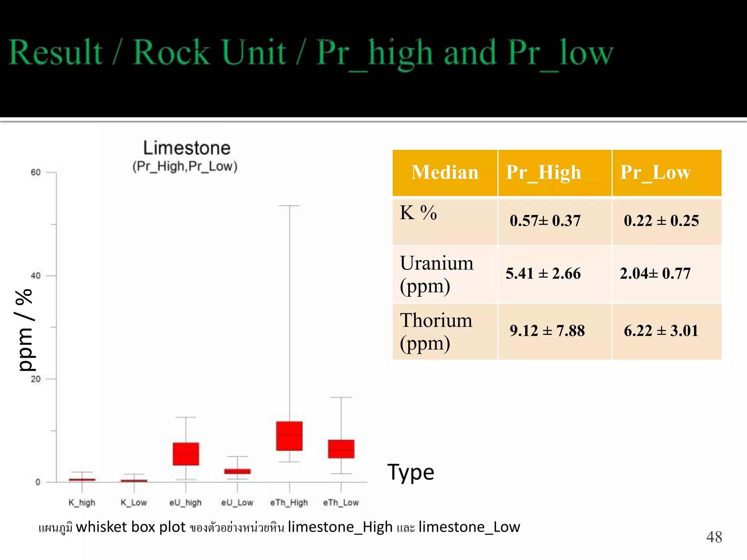This screenshot has height=560, width=747.
Task: Click the slide number 48
Action: click(x=714, y=537)
